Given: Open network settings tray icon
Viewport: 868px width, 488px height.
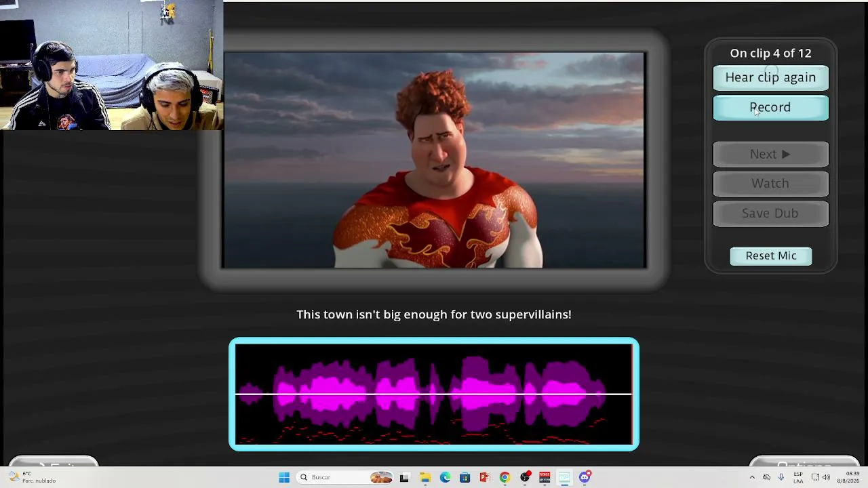Looking at the screenshot, I should [x=815, y=477].
